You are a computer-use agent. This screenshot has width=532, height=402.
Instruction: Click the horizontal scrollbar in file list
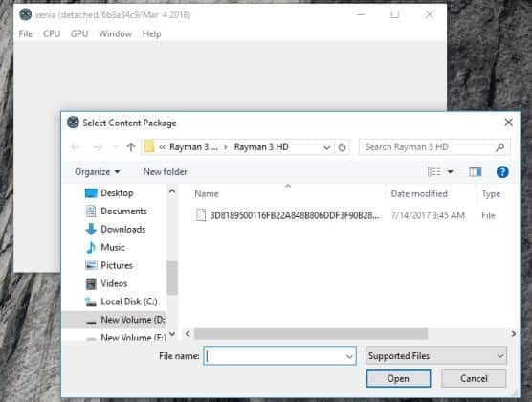click(x=311, y=333)
